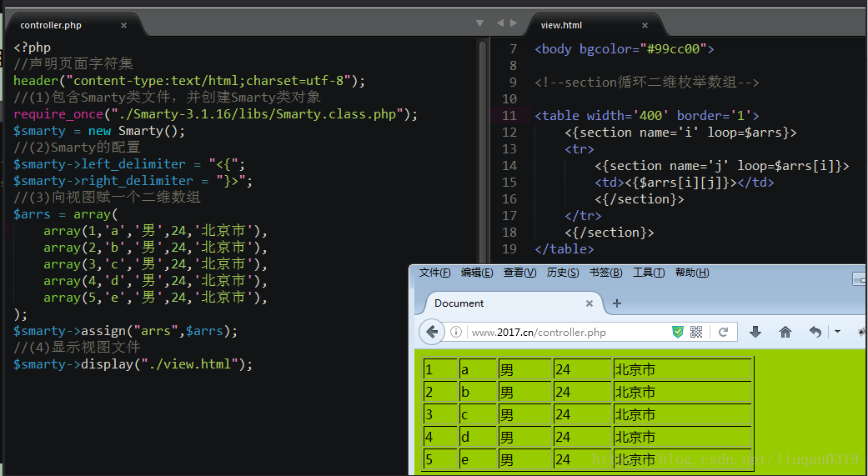Go to the browser home page icon
The image size is (868, 476).
pos(785,332)
